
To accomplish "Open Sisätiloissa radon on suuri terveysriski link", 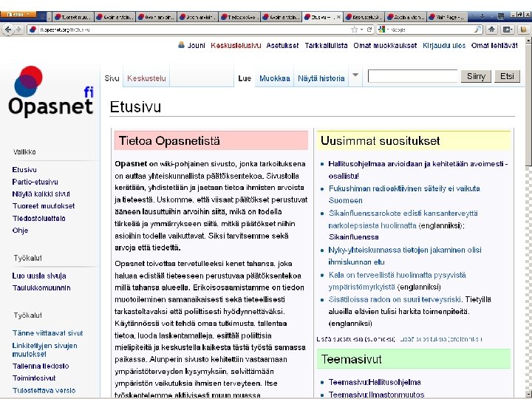I will (x=395, y=299).
